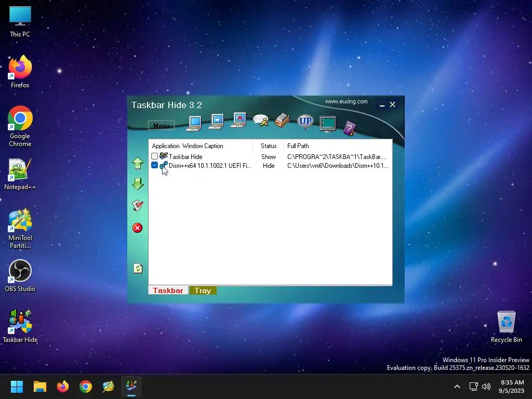This screenshot has width=532, height=399.
Task: Click the red circle X remove icon
Action: 137,228
